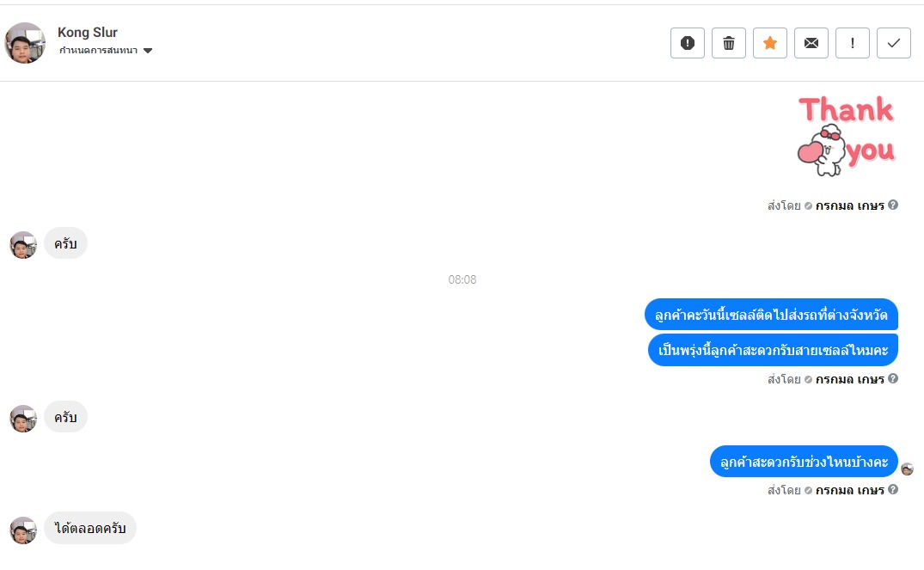Open the Thank you sticker
924x570 pixels.
pyautogui.click(x=847, y=136)
